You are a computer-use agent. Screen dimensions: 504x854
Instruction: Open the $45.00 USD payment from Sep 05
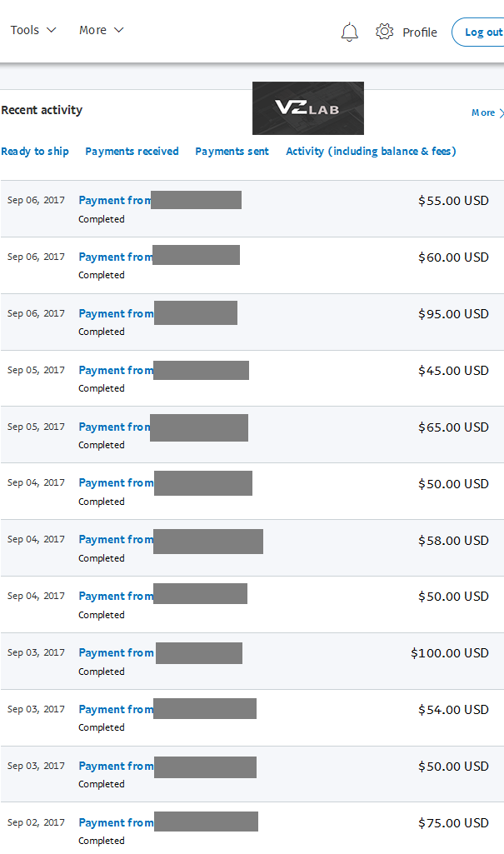tap(252, 378)
